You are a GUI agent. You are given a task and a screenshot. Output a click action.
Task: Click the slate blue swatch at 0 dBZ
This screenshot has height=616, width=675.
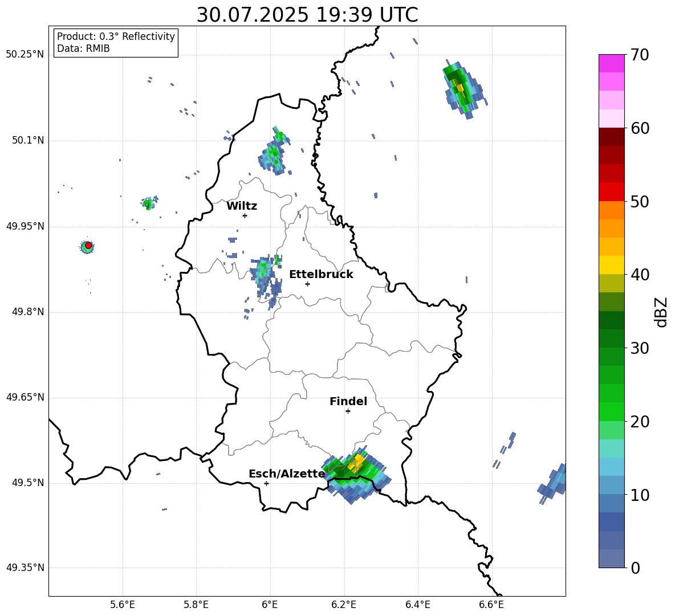[x=611, y=558]
